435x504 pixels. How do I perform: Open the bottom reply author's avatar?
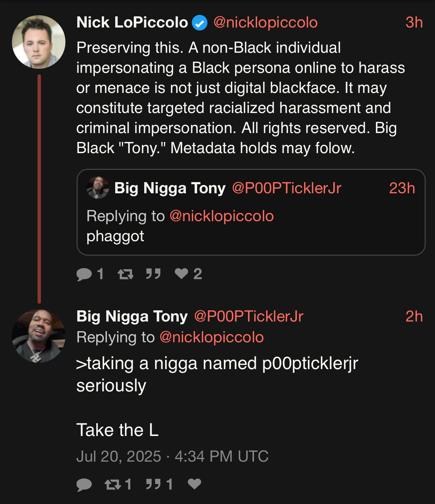pyautogui.click(x=39, y=336)
